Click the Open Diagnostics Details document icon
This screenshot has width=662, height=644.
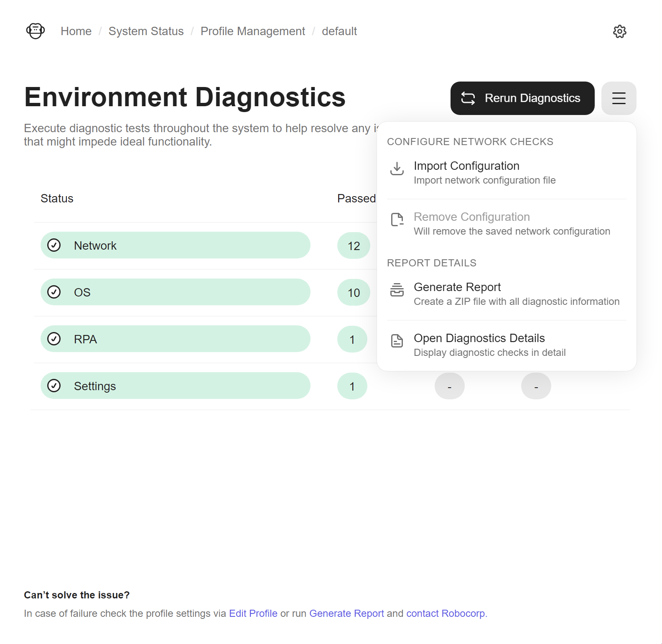point(397,341)
